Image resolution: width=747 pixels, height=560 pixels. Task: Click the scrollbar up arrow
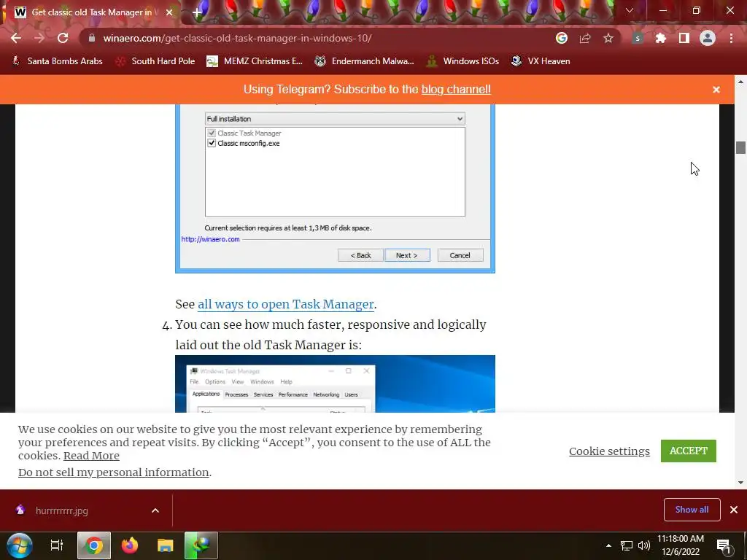[x=740, y=82]
